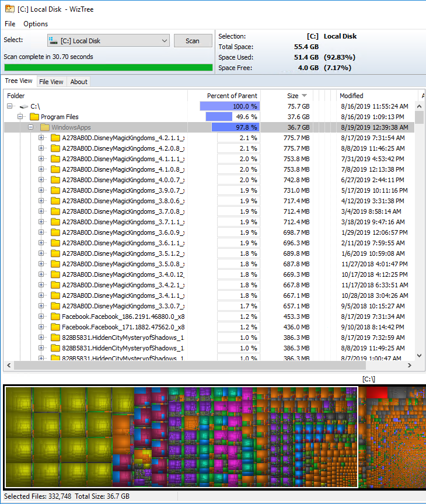Image resolution: width=426 pixels, height=504 pixels.
Task: Click the 37.6 GB size of Program Files
Action: pos(298,117)
